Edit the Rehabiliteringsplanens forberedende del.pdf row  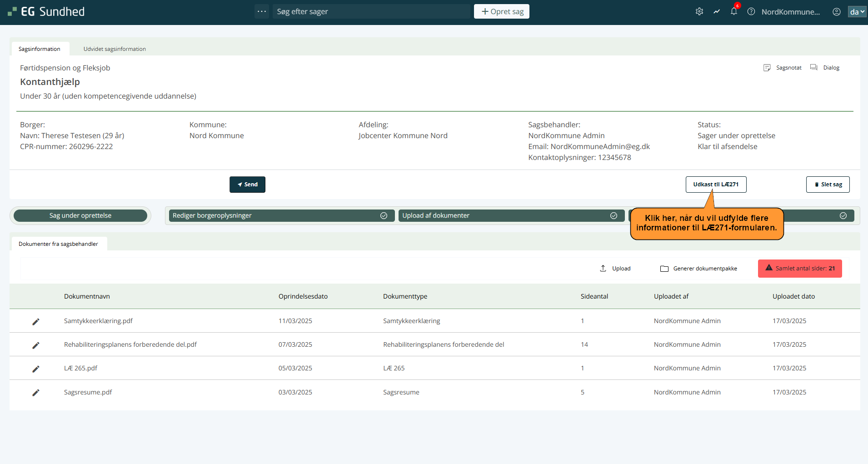[36, 345]
